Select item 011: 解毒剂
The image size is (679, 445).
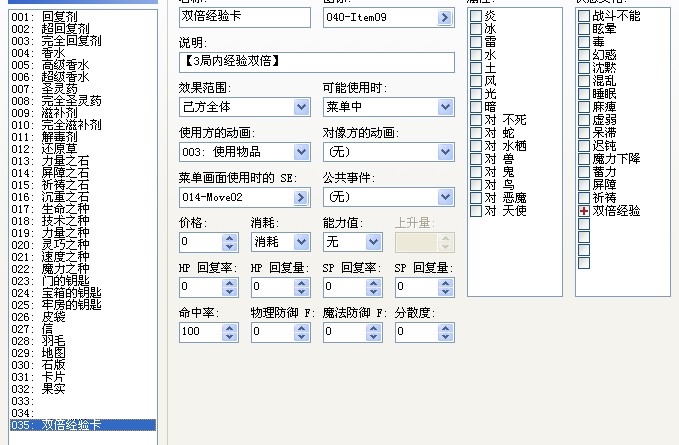point(83,137)
